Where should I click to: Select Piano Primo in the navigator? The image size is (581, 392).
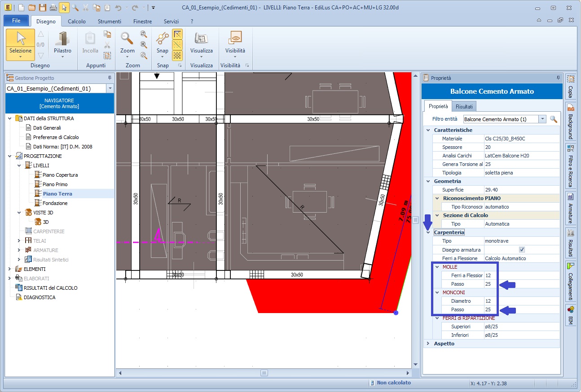pos(55,184)
